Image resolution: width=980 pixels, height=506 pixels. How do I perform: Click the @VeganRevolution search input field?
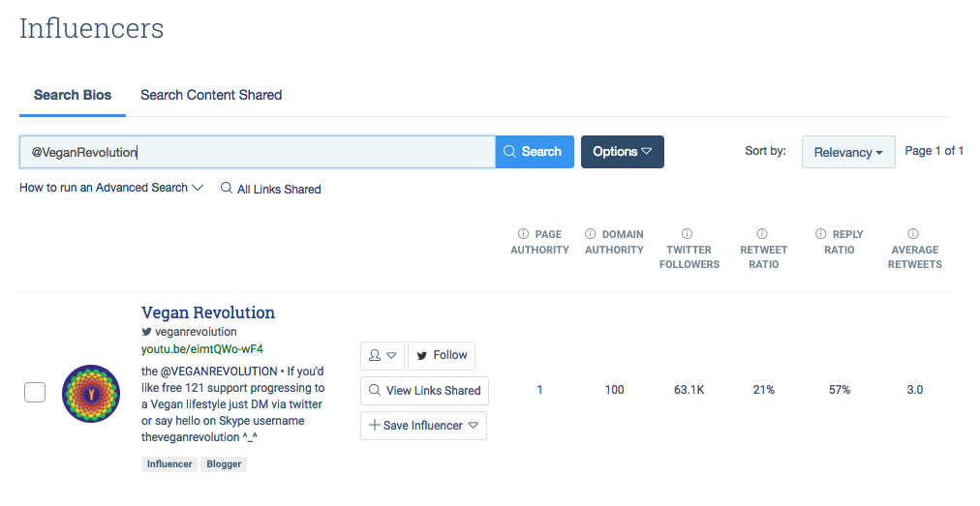(258, 152)
